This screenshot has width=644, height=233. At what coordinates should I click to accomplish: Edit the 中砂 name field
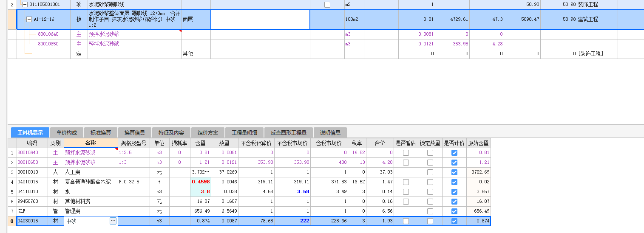pyautogui.click(x=87, y=221)
